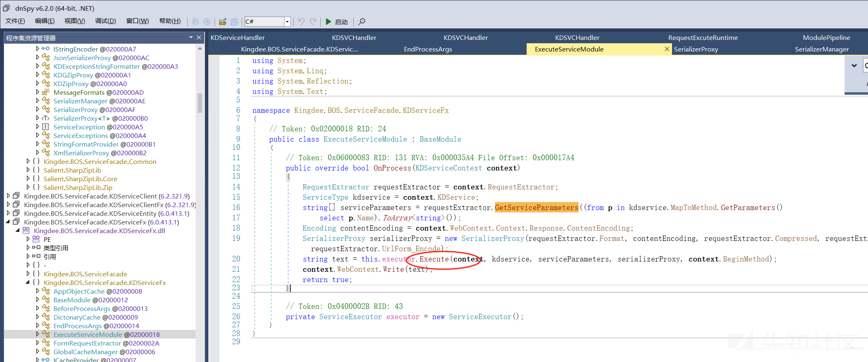Click the navigate forward arrow icon
868x362 pixels.
207,21
